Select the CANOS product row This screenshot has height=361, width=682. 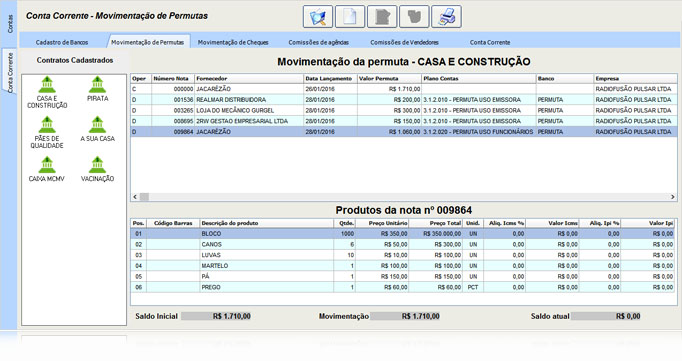point(402,244)
